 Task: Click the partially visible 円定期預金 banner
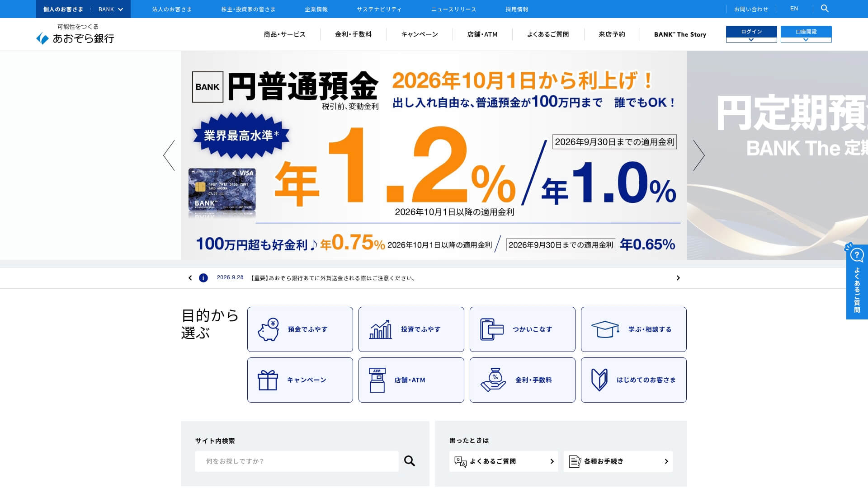778,155
